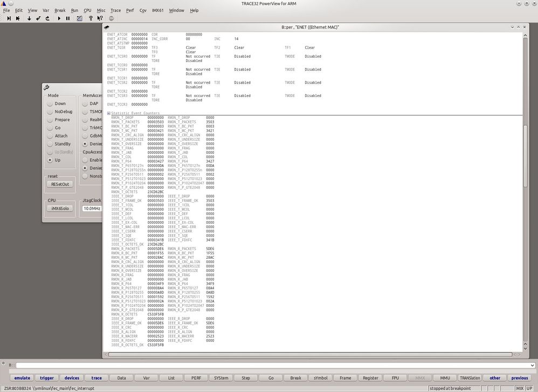538x392 pixels.
Task: Click the devices softkey button
Action: click(x=72, y=378)
